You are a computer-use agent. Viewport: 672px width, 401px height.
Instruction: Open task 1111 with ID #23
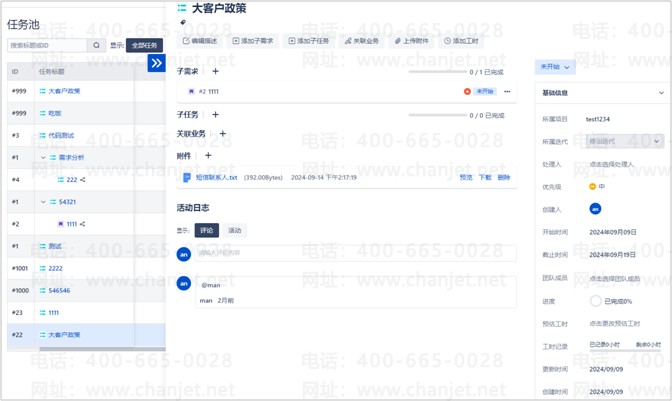pos(54,313)
